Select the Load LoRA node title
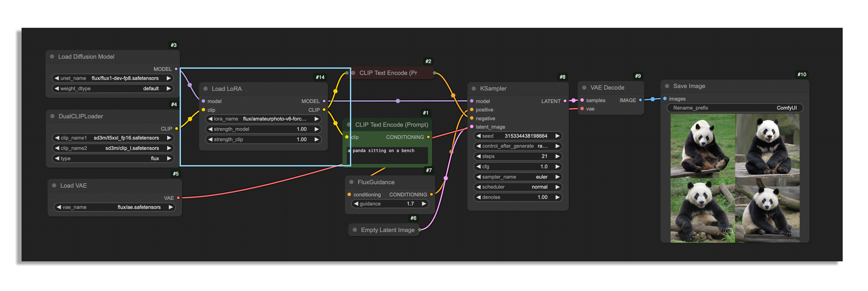The image size is (868, 291). (x=227, y=89)
